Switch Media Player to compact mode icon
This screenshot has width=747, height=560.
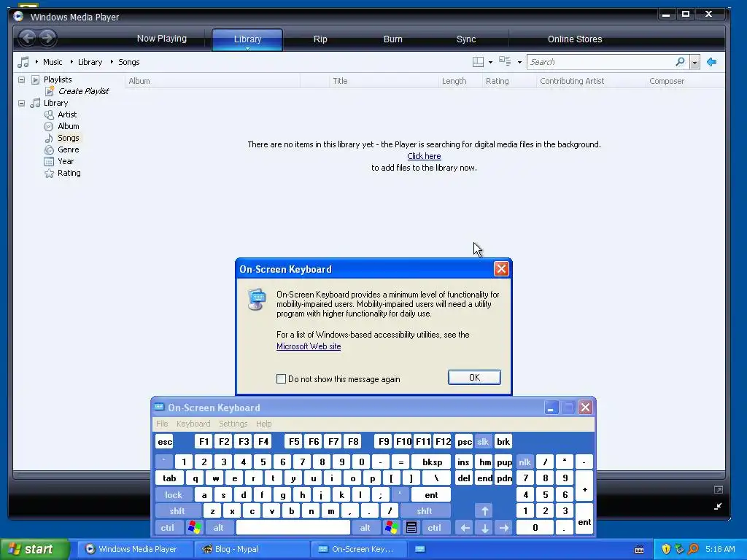(x=718, y=506)
